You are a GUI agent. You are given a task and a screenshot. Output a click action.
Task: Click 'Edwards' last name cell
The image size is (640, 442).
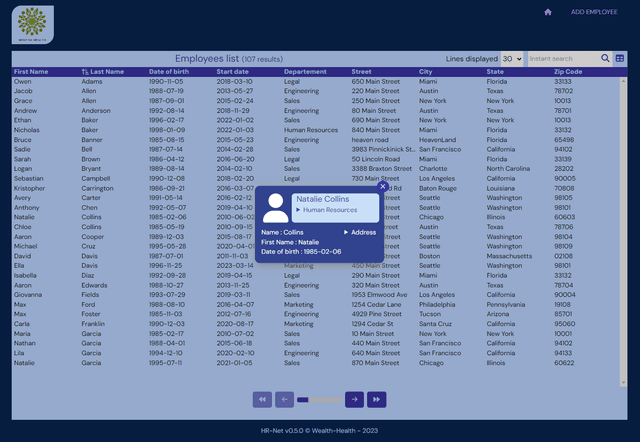tap(94, 285)
